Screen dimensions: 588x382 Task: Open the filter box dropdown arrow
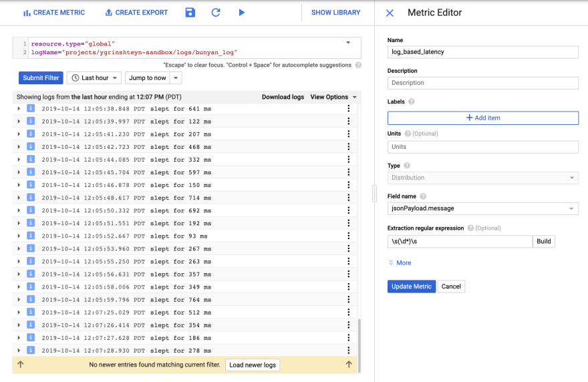click(x=348, y=43)
